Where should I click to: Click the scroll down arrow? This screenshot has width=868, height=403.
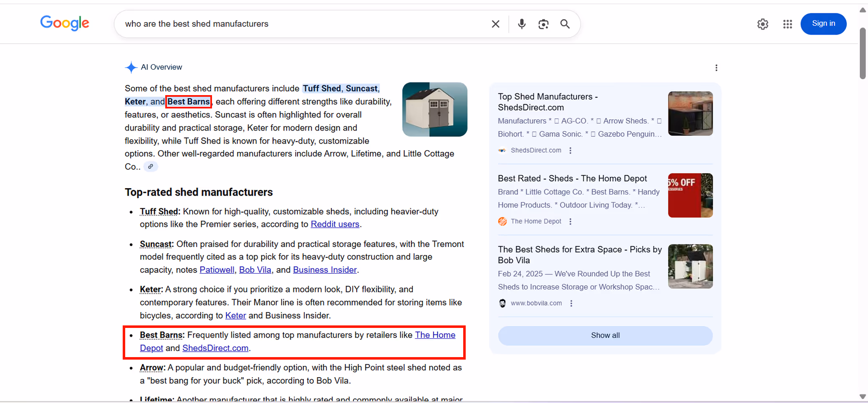pos(863,396)
